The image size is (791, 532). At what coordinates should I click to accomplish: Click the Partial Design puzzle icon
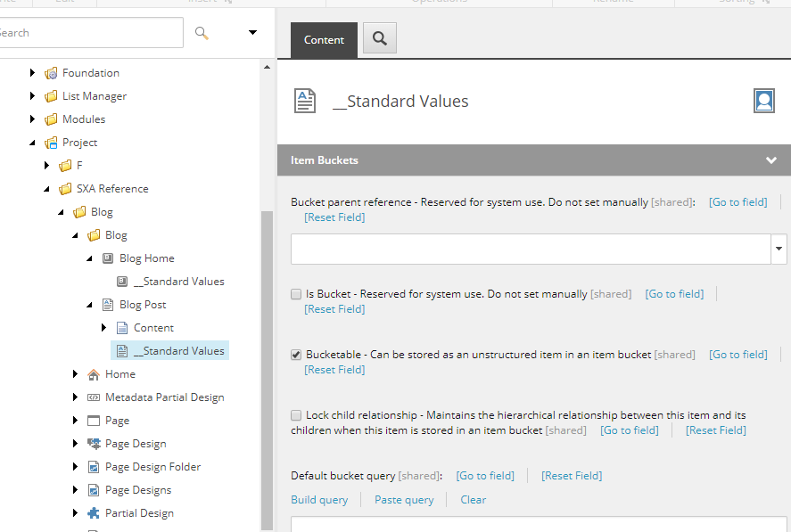[94, 513]
